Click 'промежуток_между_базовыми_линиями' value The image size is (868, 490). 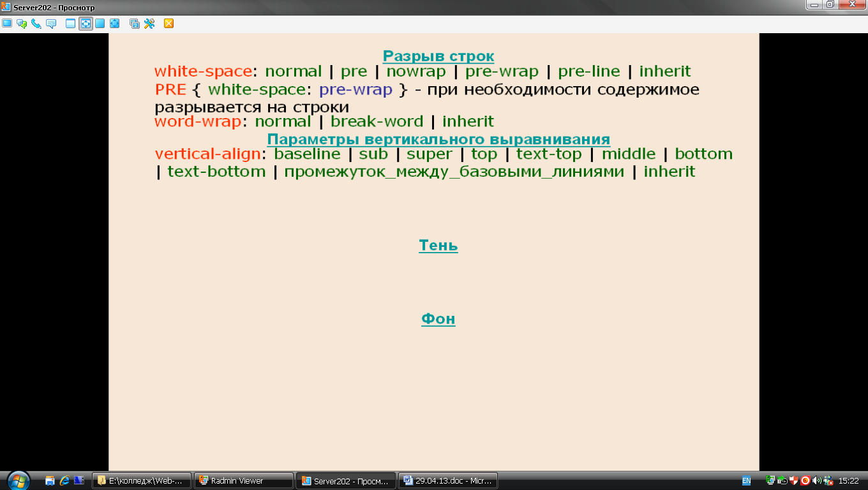(454, 172)
